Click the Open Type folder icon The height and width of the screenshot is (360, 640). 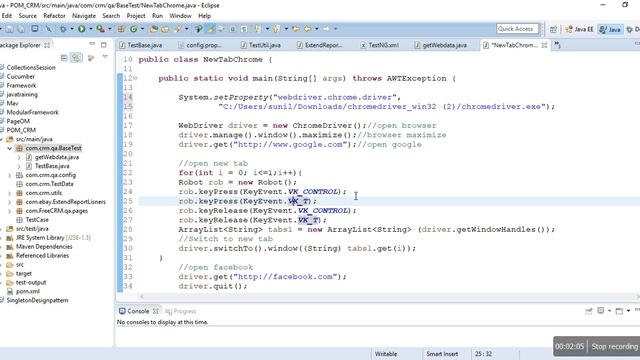click(154, 29)
